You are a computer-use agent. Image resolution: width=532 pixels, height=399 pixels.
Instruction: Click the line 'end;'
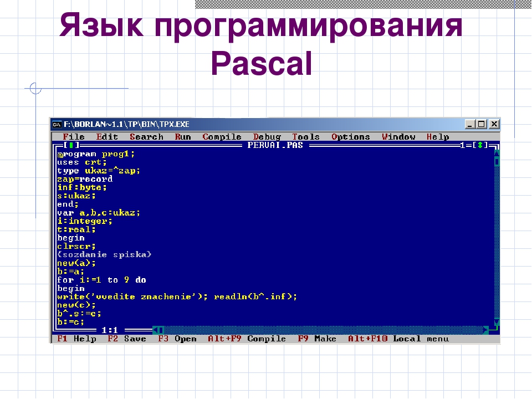68,204
